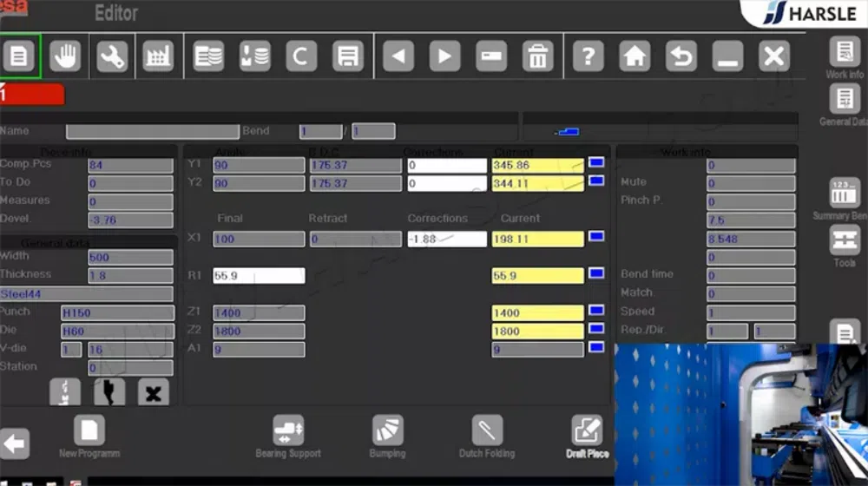Viewport: 868px width, 486px height.
Task: Click the save floppy disk icon
Action: click(348, 56)
